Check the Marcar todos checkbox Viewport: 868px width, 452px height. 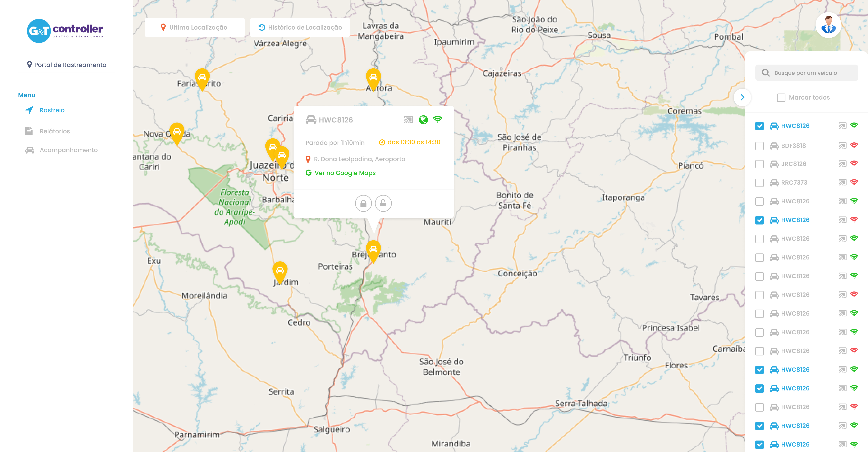click(x=781, y=98)
